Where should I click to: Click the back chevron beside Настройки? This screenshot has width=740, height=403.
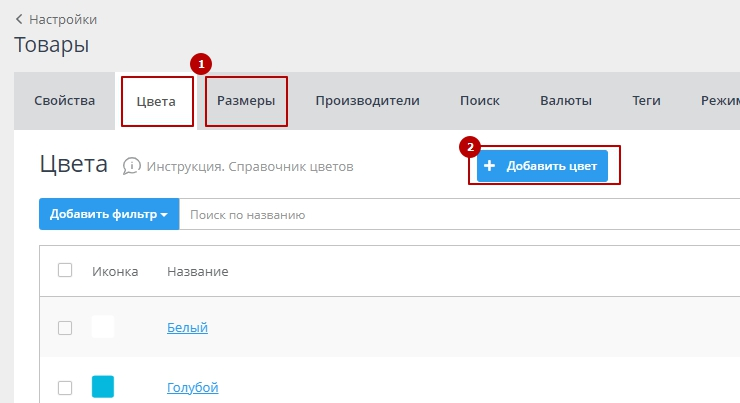(19, 19)
